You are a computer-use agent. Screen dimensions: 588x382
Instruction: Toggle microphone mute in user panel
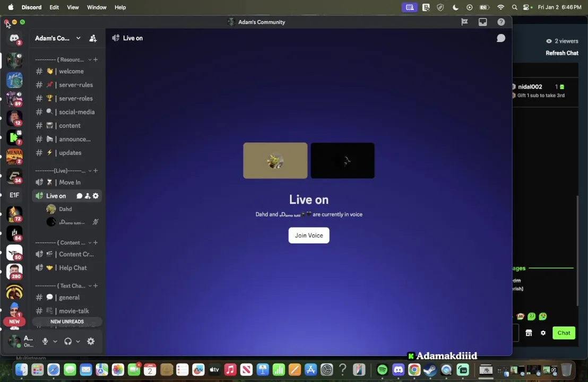45,341
